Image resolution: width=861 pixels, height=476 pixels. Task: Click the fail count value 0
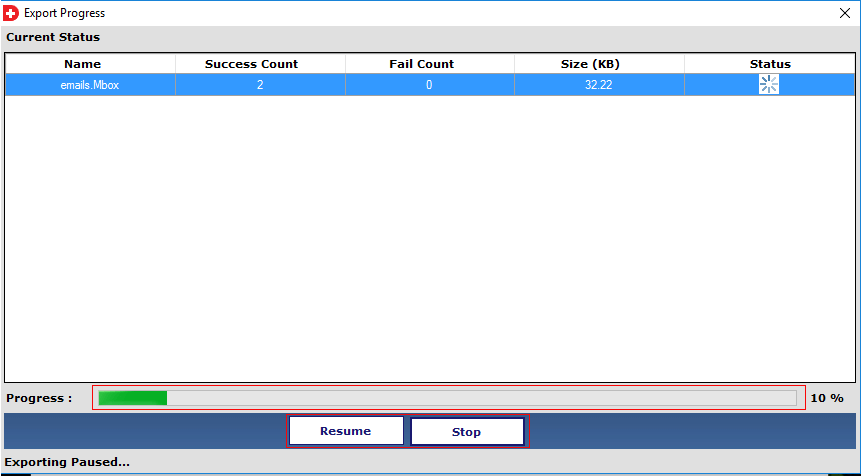[429, 86]
